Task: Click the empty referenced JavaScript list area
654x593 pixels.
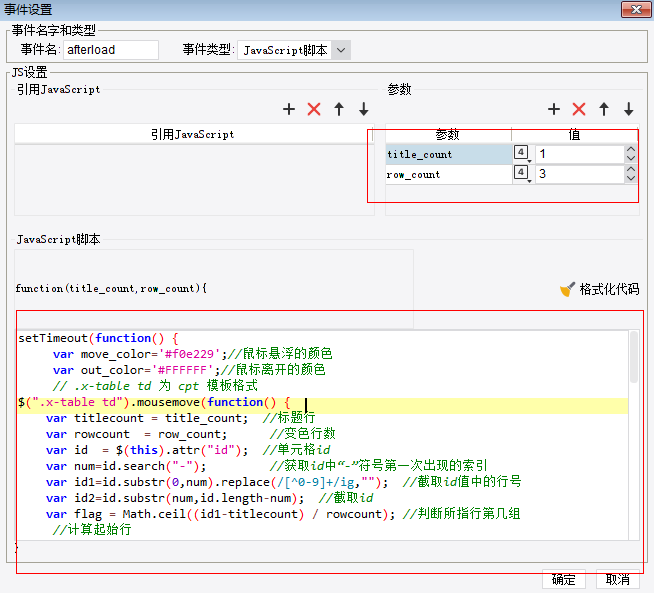Action: [x=194, y=180]
